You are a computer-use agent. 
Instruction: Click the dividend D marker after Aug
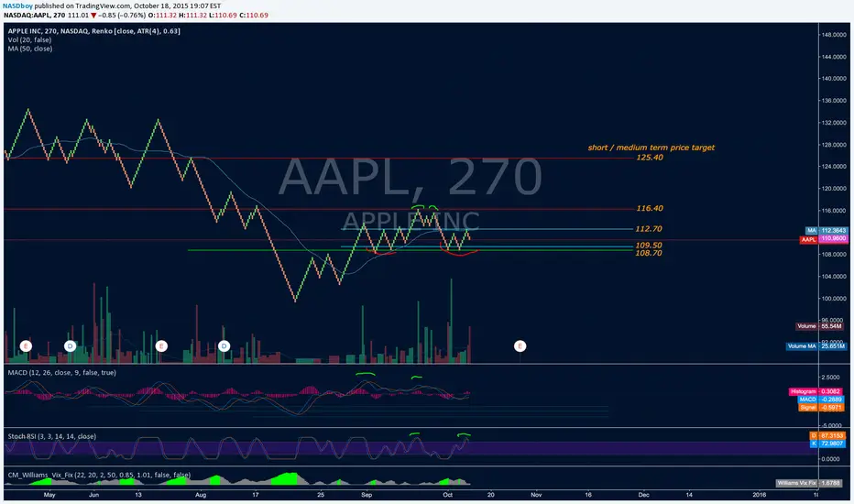[224, 346]
